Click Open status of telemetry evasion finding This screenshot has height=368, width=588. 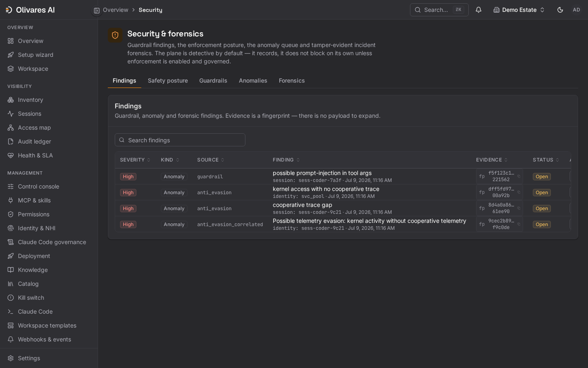[542, 224]
